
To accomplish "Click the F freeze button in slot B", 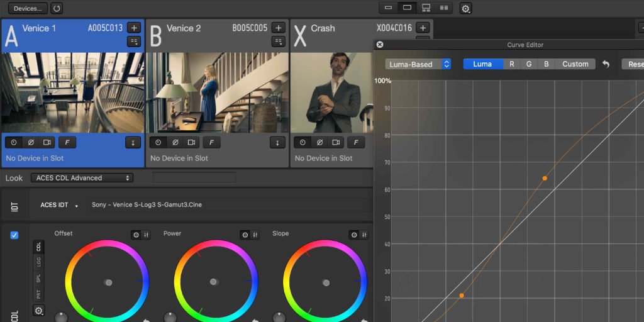I will pyautogui.click(x=211, y=143).
